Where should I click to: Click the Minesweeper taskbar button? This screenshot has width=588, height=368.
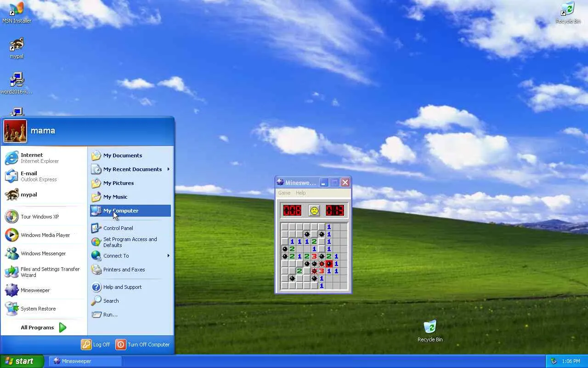85,361
